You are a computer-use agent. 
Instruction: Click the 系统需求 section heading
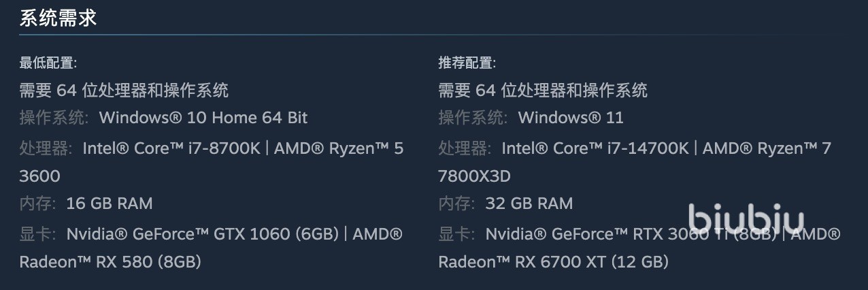(x=58, y=18)
